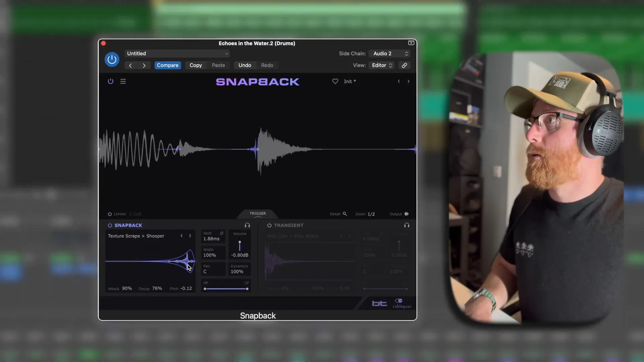This screenshot has height=362, width=644.
Task: Click the main drum waveform display
Action: tap(258, 149)
